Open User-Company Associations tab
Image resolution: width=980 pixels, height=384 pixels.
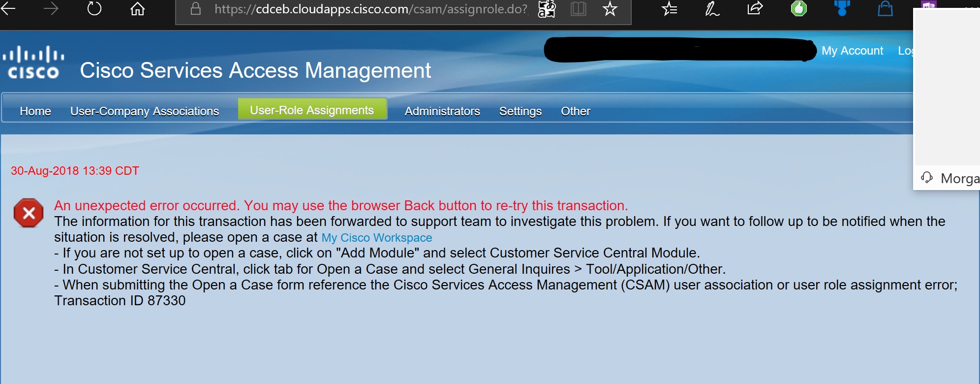(x=145, y=111)
